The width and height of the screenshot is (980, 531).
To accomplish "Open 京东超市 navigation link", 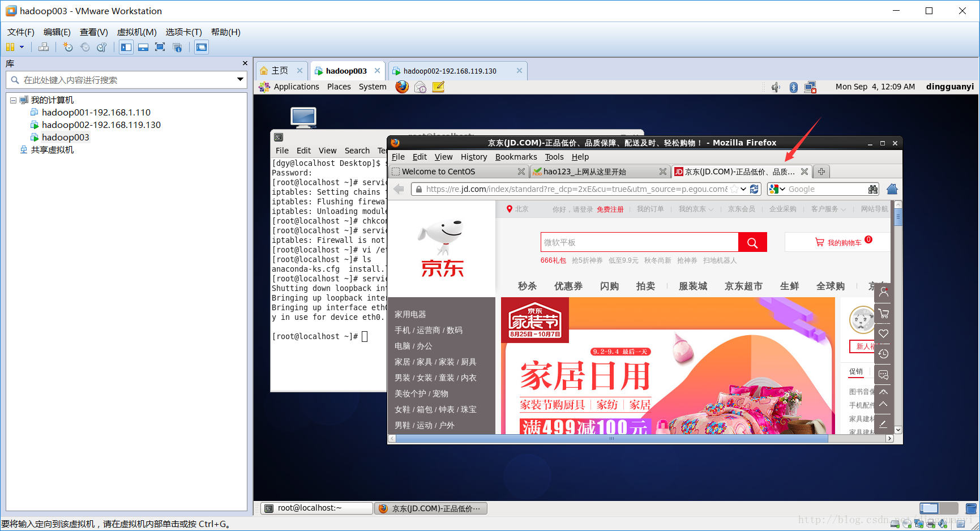I will click(743, 286).
